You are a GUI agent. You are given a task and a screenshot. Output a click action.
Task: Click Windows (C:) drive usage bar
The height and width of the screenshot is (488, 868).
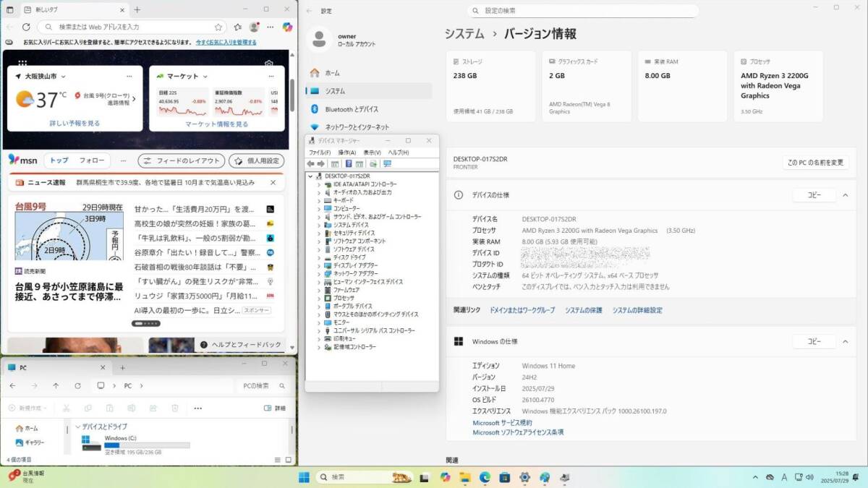(148, 445)
